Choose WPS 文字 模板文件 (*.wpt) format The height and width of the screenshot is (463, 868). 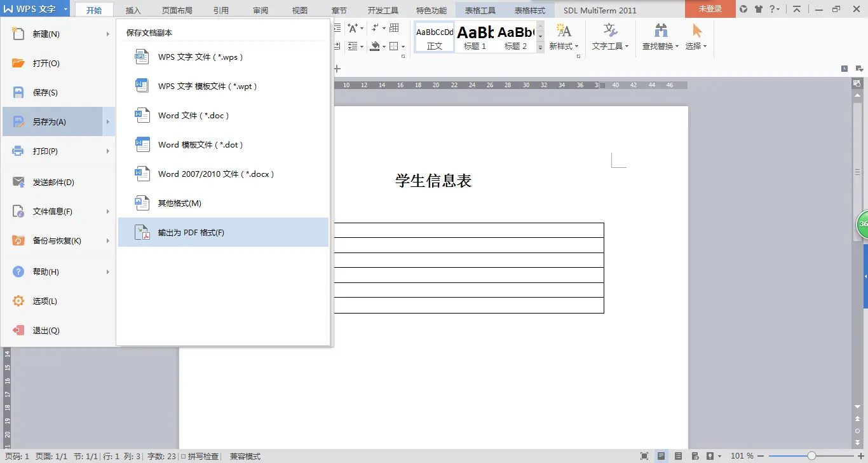point(223,86)
